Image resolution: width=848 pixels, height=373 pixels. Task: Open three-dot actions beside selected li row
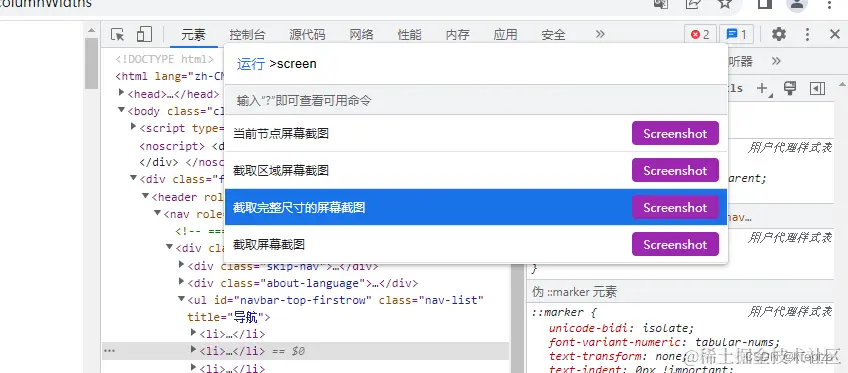109,351
